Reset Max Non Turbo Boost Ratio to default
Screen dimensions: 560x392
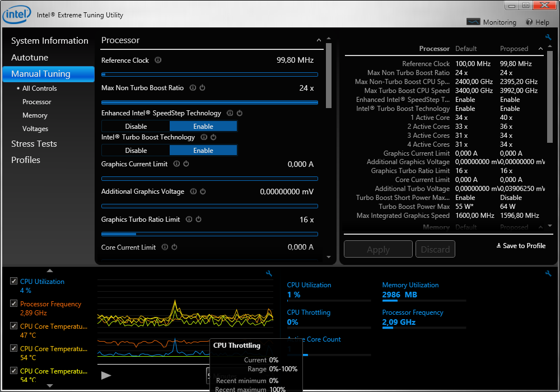tap(203, 87)
